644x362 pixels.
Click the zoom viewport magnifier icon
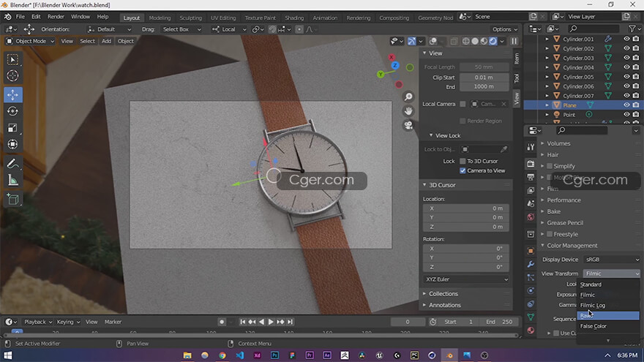pos(408,97)
